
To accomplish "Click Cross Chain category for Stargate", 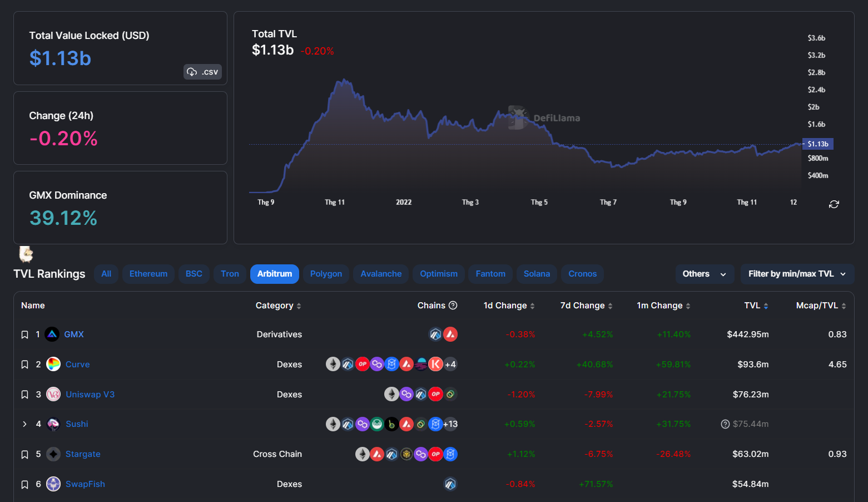I will [x=277, y=454].
